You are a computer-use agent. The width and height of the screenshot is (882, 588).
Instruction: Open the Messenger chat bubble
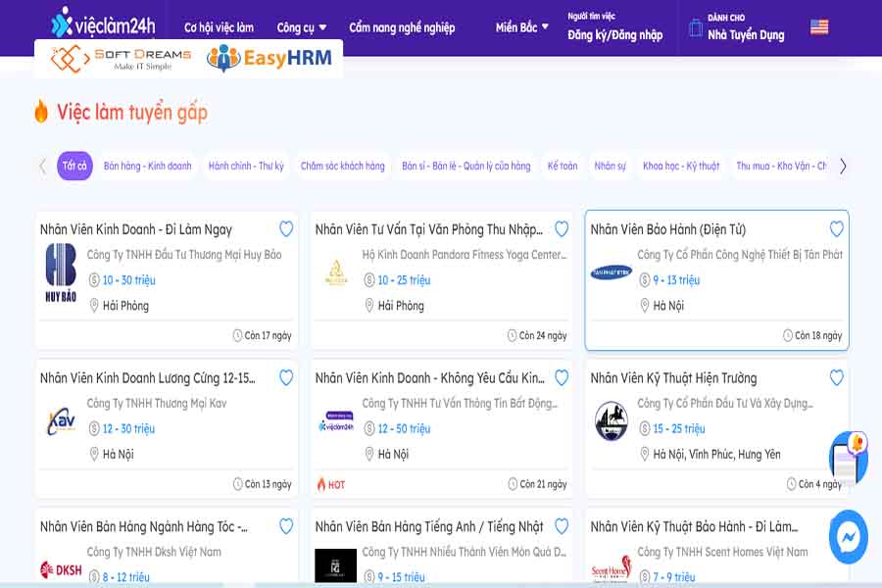tap(849, 537)
